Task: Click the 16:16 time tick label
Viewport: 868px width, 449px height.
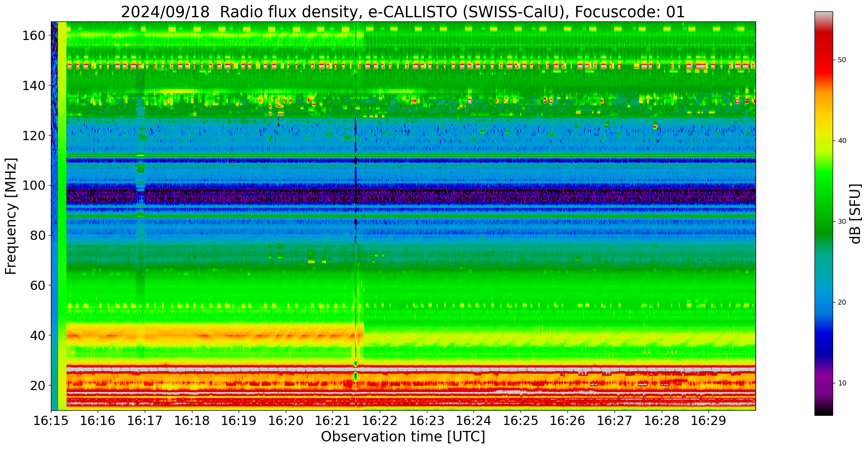Action: [x=98, y=420]
